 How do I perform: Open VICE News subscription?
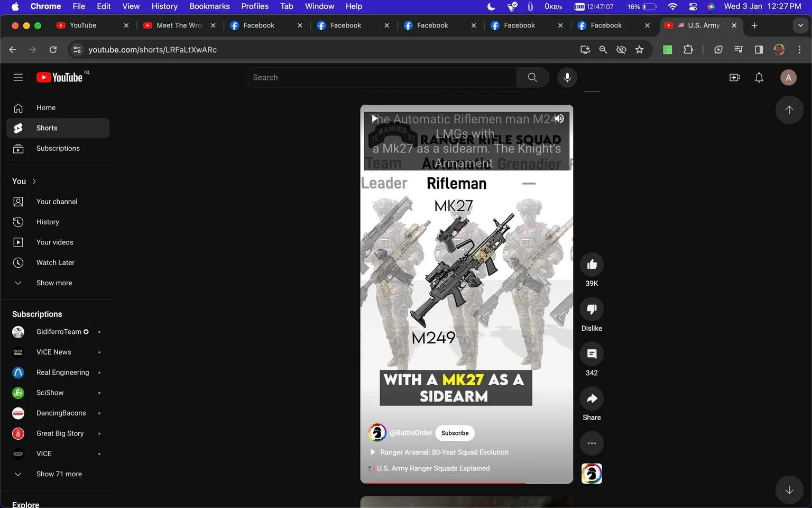click(x=58, y=352)
